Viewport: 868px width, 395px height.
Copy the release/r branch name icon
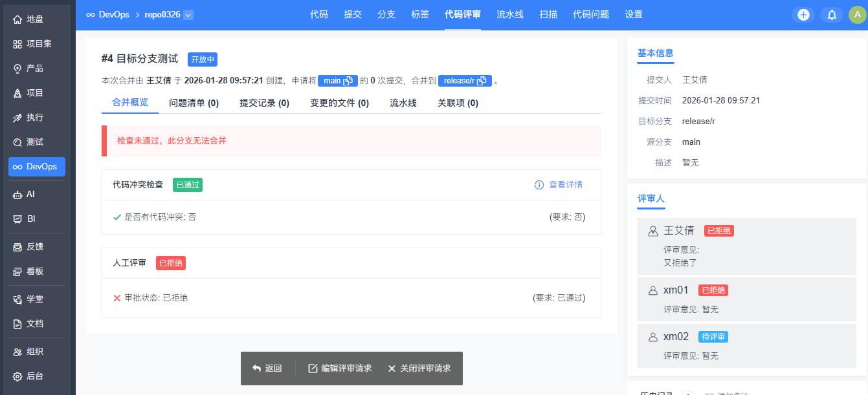pyautogui.click(x=482, y=81)
